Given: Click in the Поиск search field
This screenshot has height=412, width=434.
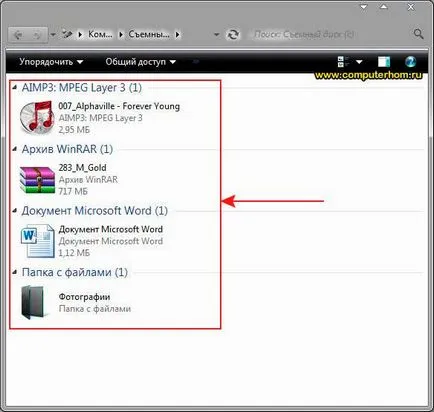Looking at the screenshot, I should [330, 34].
